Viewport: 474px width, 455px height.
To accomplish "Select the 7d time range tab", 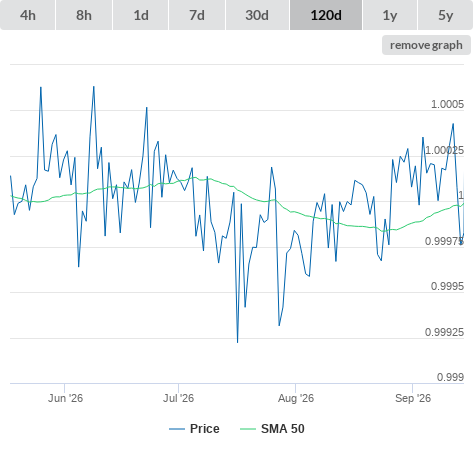I will pos(197,15).
